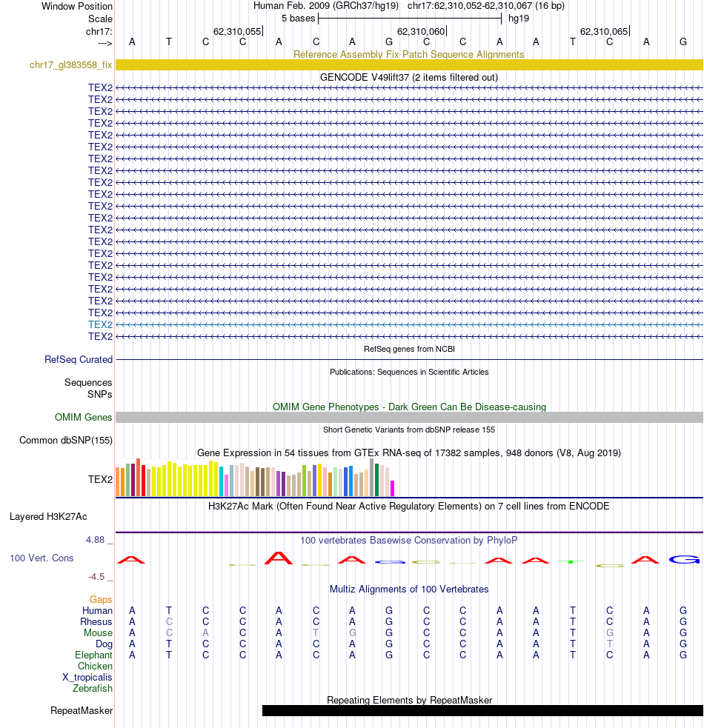Click the Rhesus species row label
Screen dimensions: 704x728
point(96,621)
